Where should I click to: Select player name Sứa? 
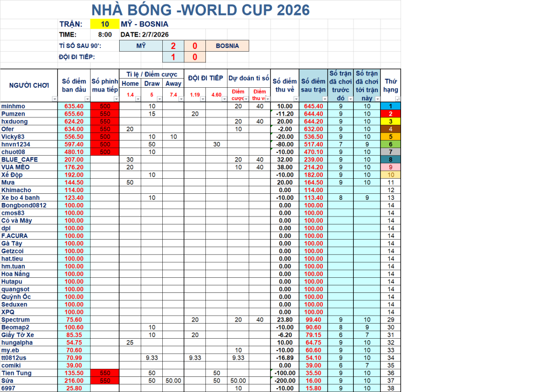8,381
